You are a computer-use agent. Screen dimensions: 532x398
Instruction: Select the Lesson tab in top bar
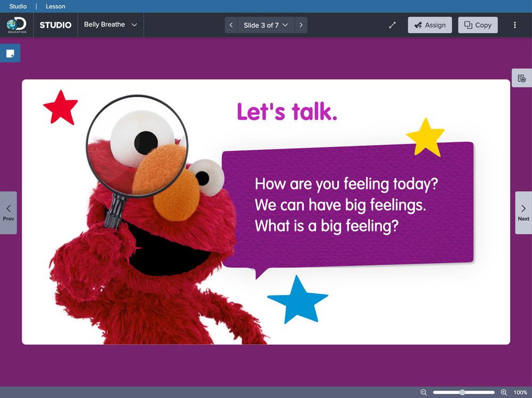click(55, 6)
